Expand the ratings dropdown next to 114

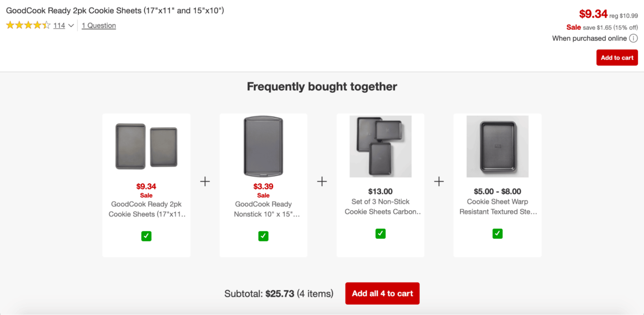(71, 25)
